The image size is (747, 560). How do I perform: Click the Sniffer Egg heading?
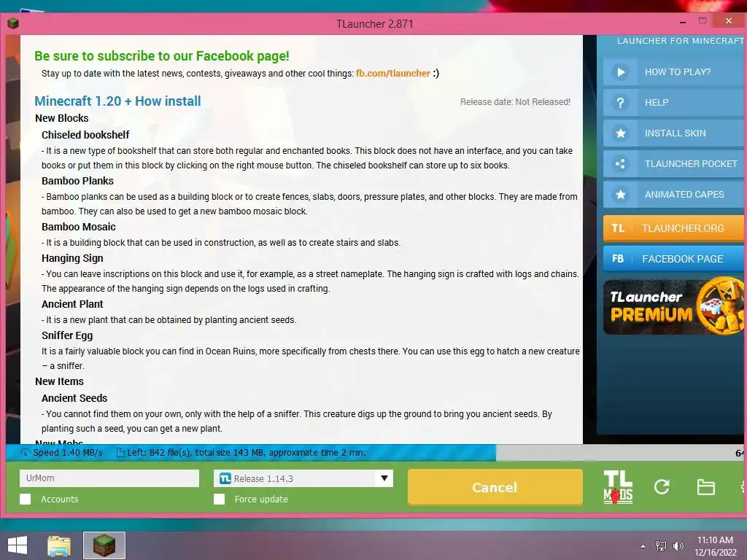67,335
